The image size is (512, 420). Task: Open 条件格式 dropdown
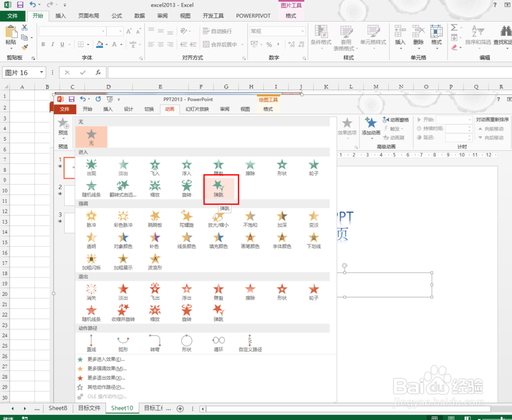(x=321, y=38)
